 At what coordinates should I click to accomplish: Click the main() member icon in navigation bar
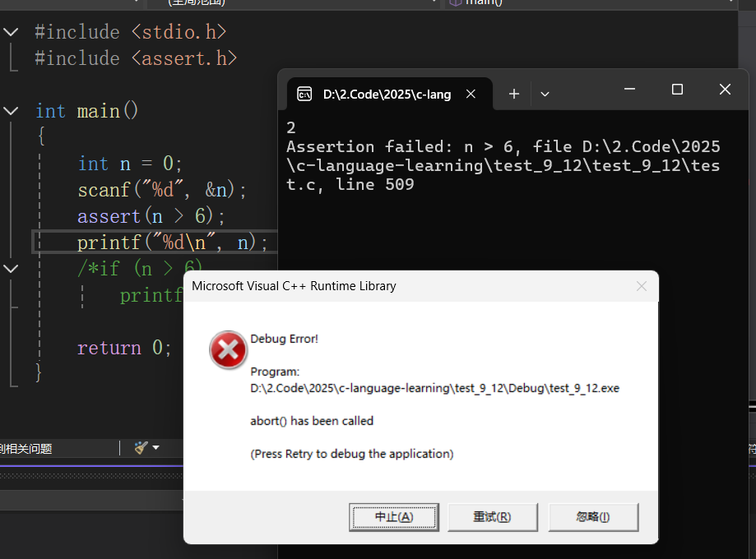click(455, 2)
